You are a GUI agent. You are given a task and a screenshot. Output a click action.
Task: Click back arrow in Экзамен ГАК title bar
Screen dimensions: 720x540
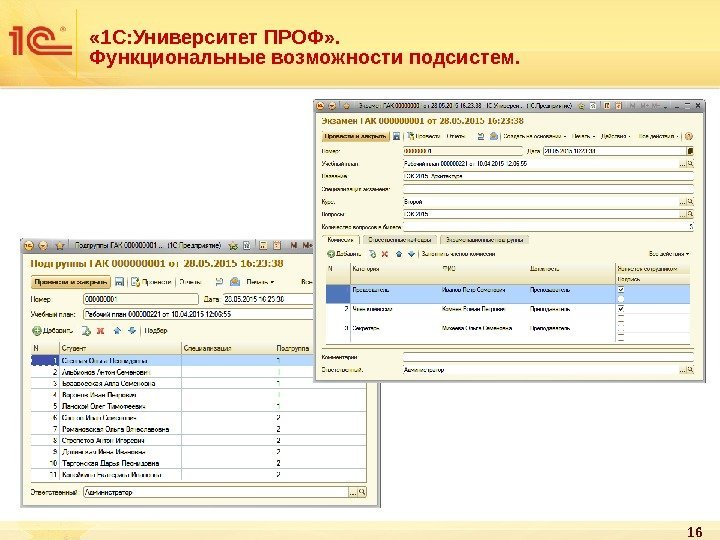click(x=332, y=106)
